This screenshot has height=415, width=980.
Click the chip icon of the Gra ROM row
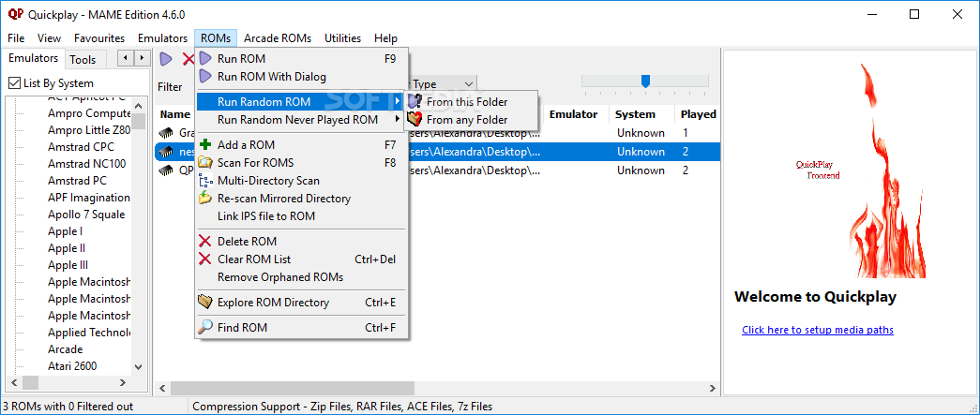tap(166, 133)
